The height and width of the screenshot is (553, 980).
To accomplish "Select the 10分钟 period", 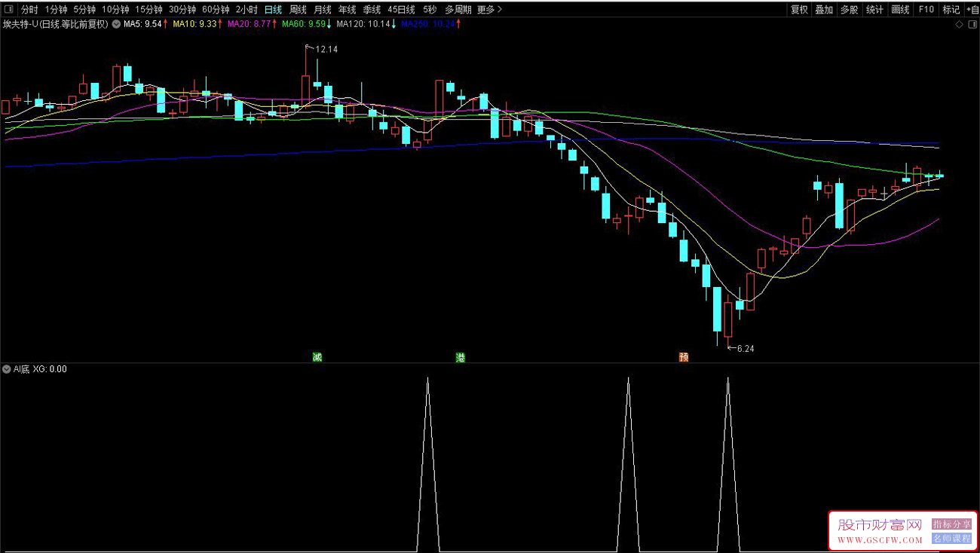I will click(116, 10).
